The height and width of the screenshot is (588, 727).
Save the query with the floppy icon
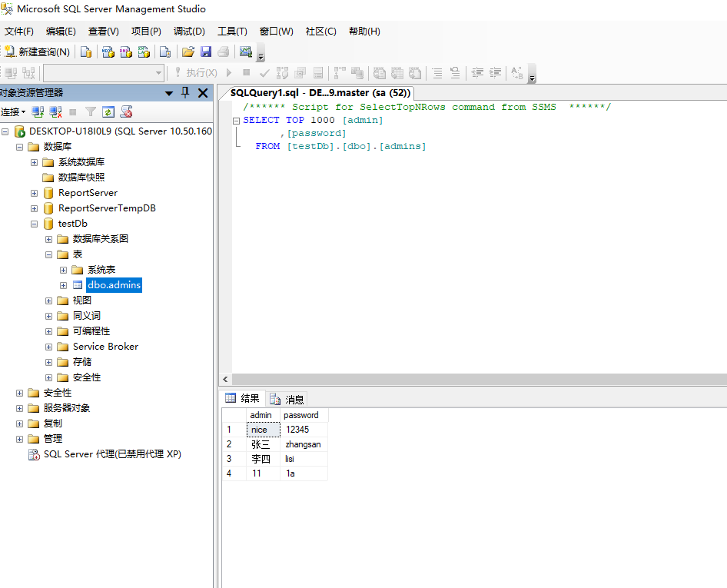point(206,51)
